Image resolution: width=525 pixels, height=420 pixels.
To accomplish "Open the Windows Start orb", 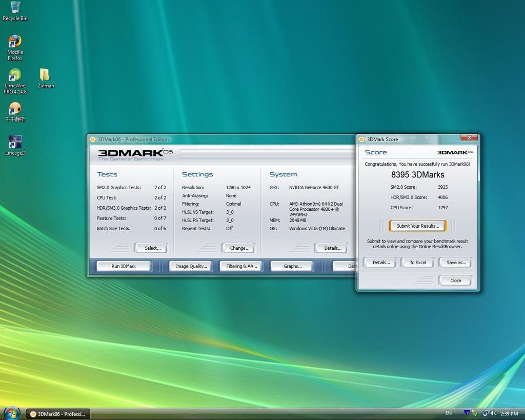I will click(11, 413).
